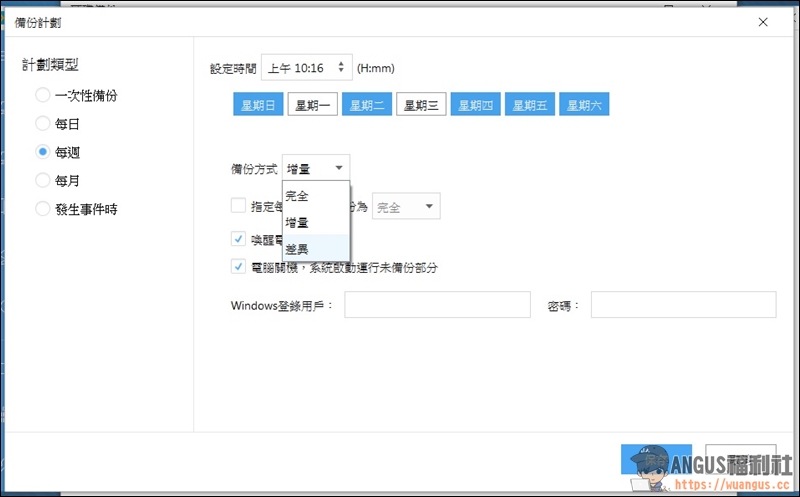The image size is (800, 497).
Task: Select the 一次性備份 radio option
Action: pyautogui.click(x=42, y=95)
